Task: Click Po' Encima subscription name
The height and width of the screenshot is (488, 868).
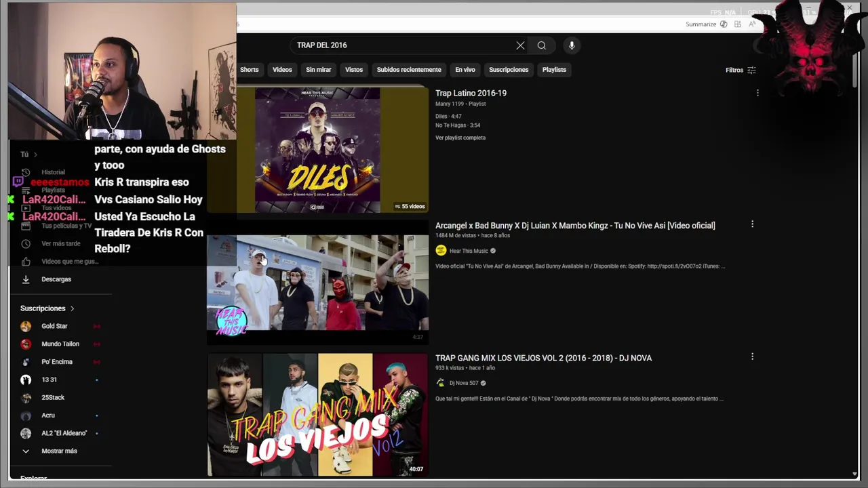Action: pyautogui.click(x=57, y=362)
